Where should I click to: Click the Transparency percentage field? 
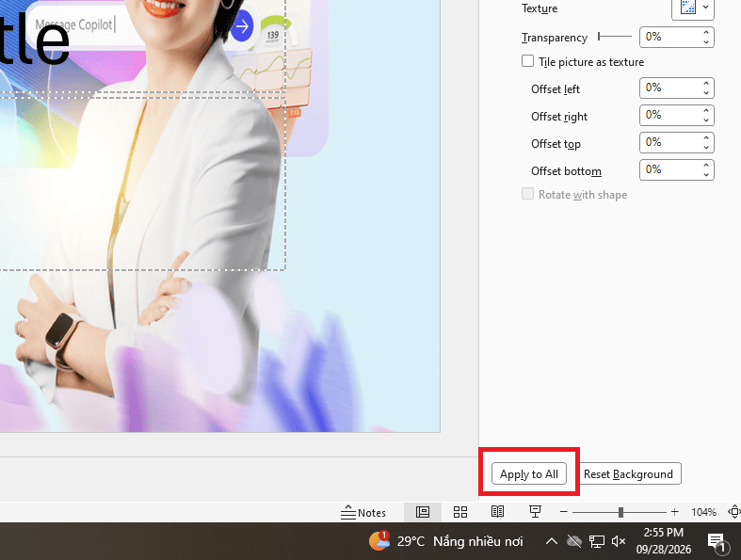669,37
